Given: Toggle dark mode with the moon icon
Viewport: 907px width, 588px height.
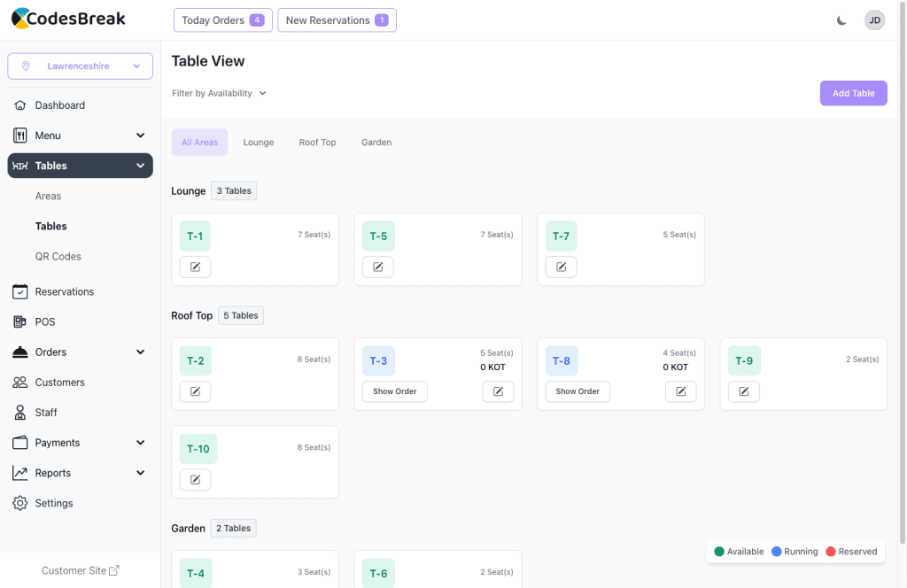Looking at the screenshot, I should click(x=841, y=20).
